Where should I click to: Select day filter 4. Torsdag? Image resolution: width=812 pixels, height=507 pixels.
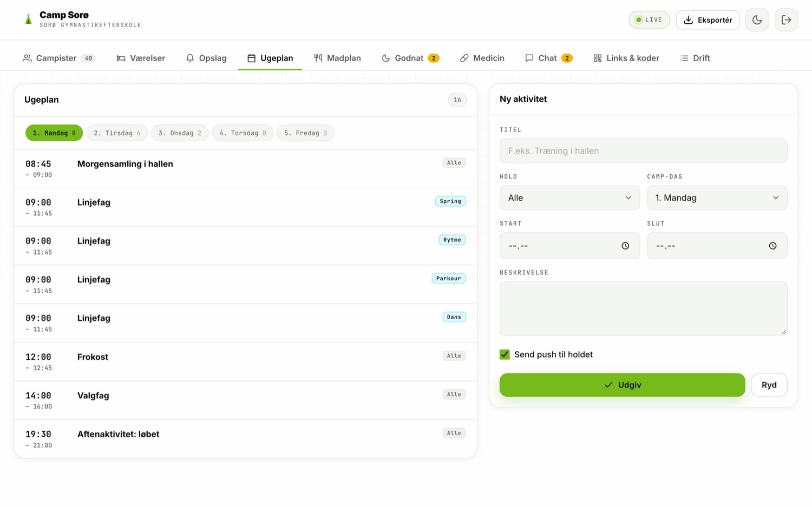(243, 133)
